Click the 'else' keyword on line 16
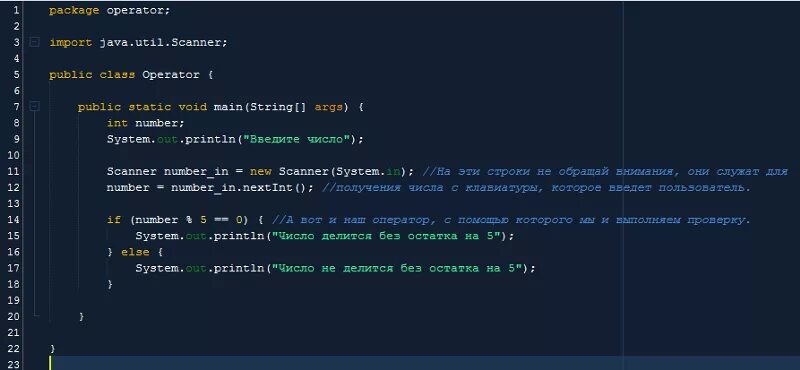 point(135,252)
